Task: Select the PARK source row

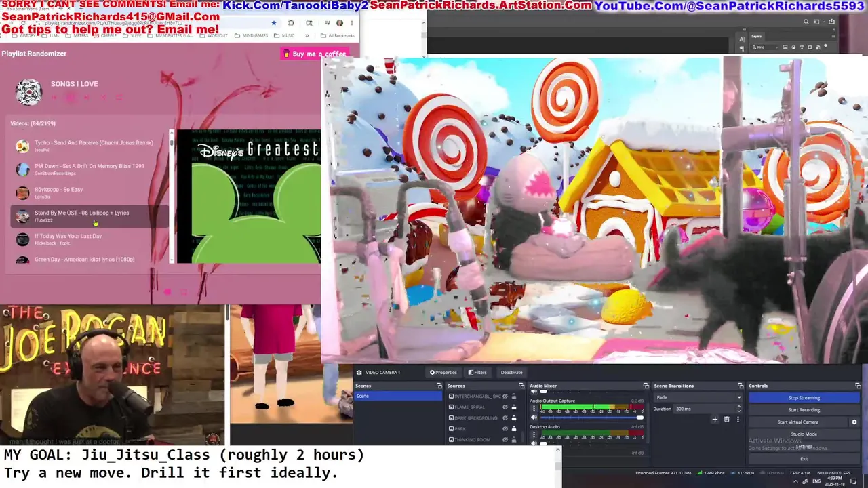Action: click(x=483, y=428)
